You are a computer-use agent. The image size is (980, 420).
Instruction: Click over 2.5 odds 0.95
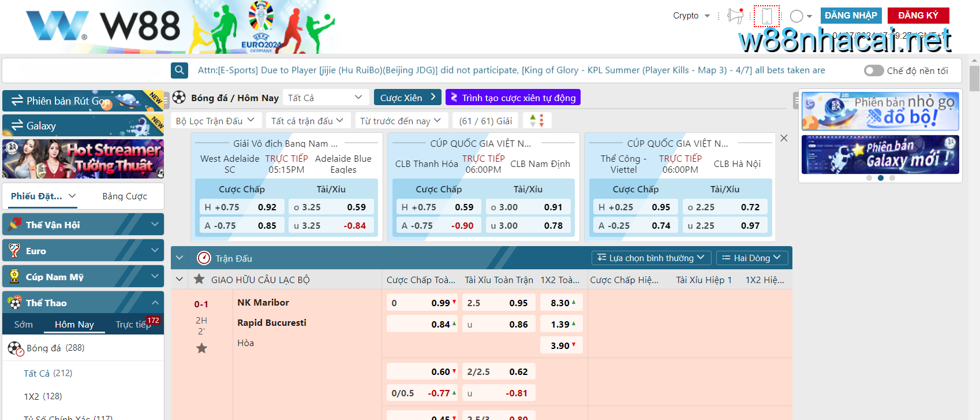point(499,303)
